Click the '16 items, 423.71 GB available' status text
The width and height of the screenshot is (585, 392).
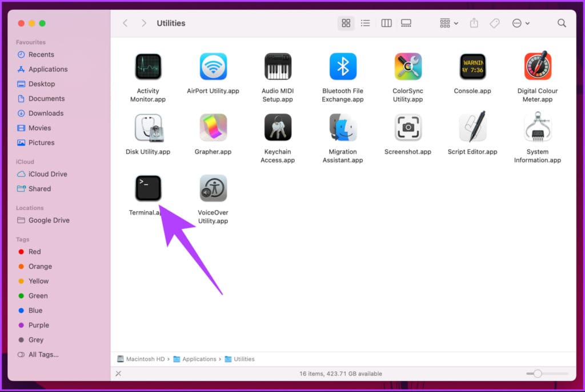340,373
